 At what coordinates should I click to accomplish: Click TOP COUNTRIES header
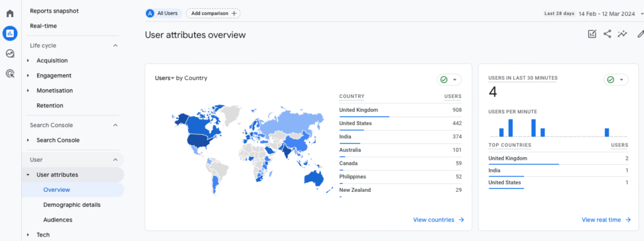point(509,145)
